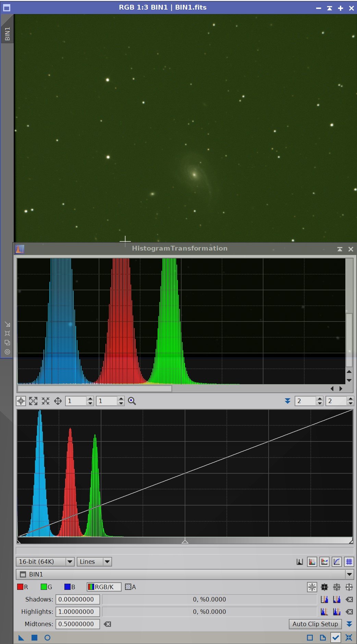Click the Apply square icon
The image size is (357, 644).
[34, 638]
